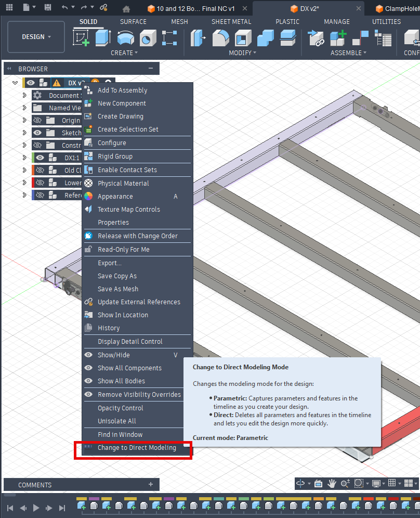Open the CREATE panel dropdown
This screenshot has height=518, width=420.
click(124, 53)
